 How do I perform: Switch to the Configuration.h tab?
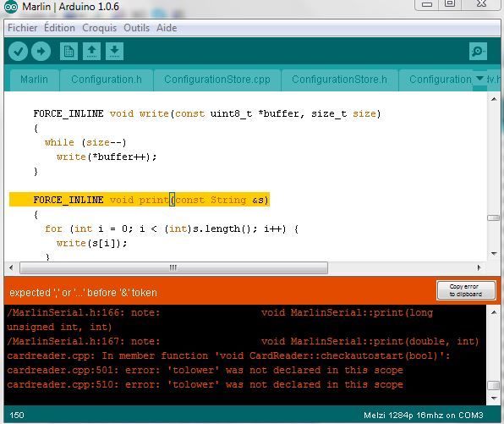[107, 80]
